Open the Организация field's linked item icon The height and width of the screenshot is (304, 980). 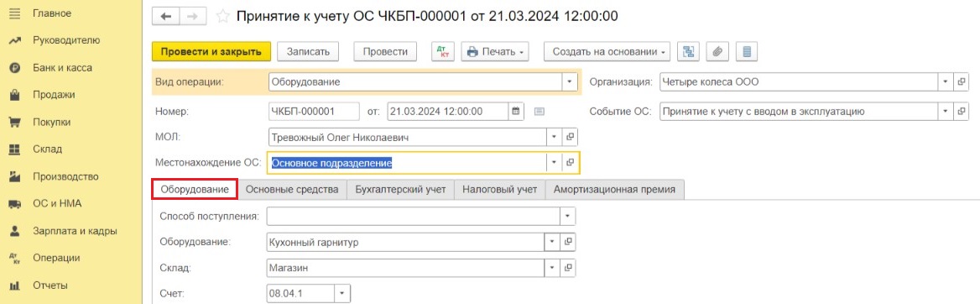pos(962,82)
